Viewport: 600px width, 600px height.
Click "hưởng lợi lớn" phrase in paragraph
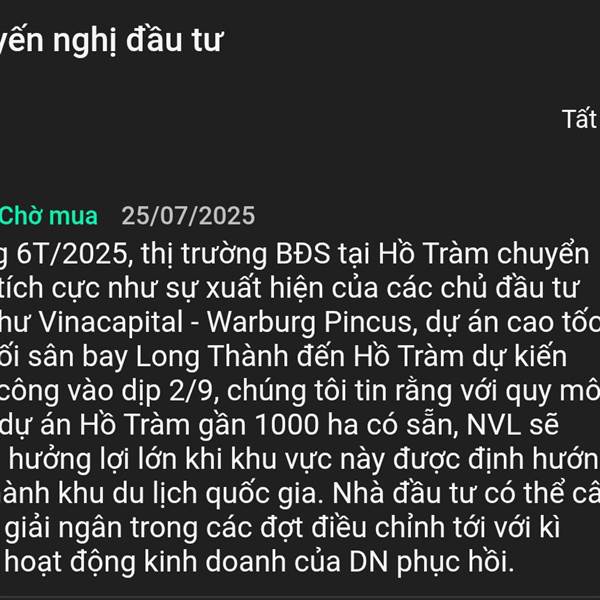click(93, 459)
